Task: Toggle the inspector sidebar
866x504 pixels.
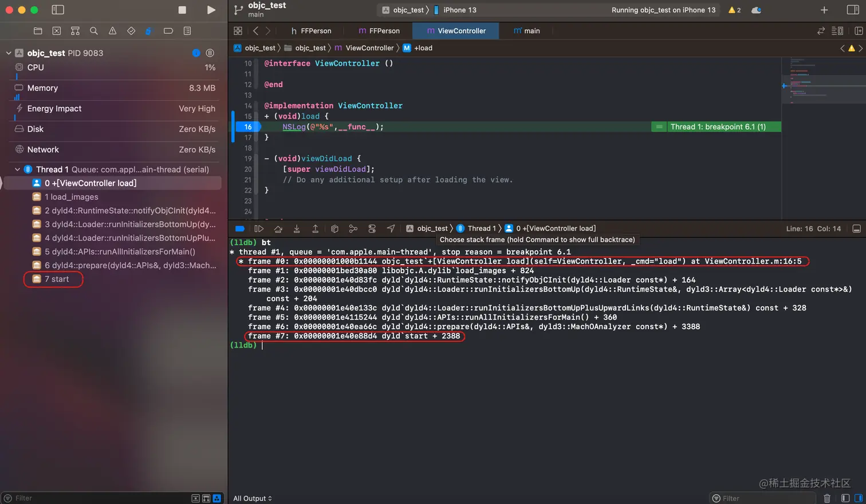Action: 853,10
